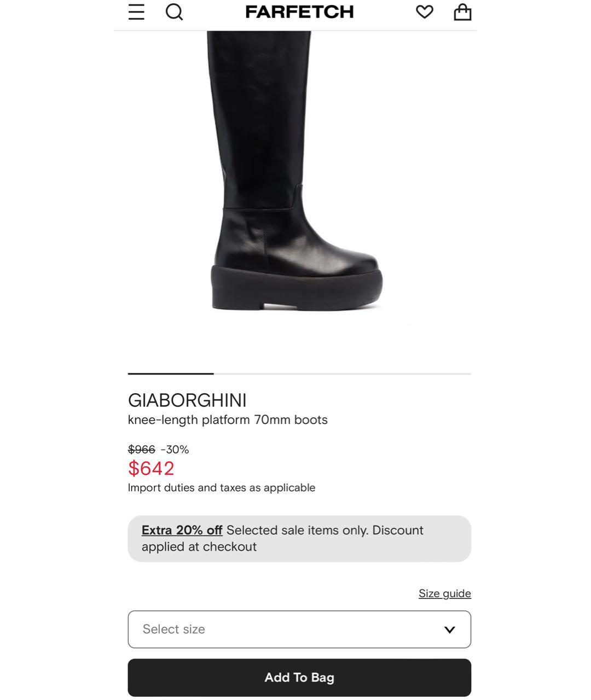Follow the Extra 20% off link

pyautogui.click(x=182, y=530)
